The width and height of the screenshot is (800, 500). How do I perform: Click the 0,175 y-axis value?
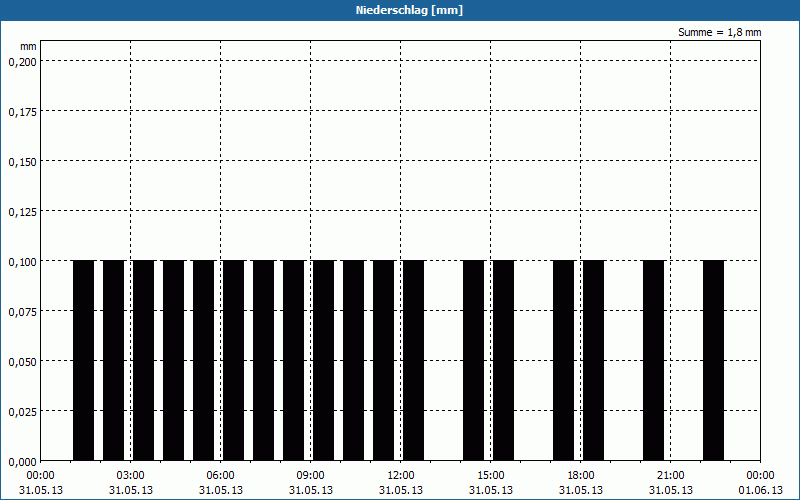coord(22,112)
